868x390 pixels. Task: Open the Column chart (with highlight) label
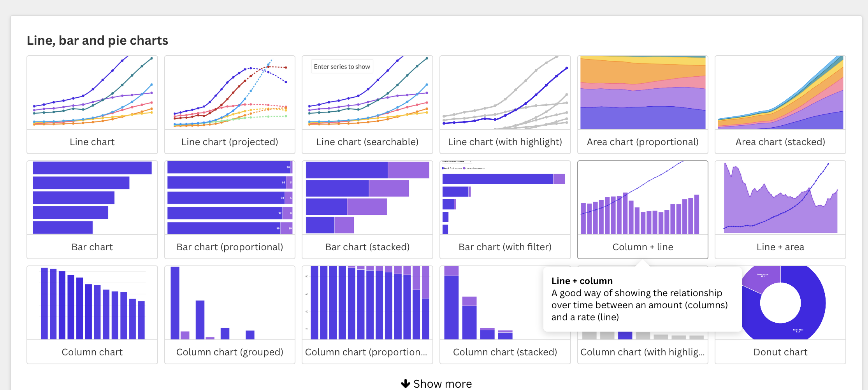tap(643, 352)
